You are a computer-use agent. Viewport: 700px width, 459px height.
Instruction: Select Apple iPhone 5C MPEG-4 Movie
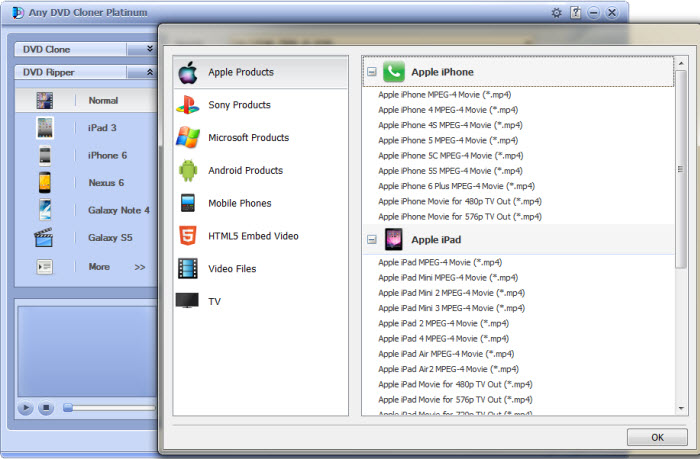click(x=451, y=155)
